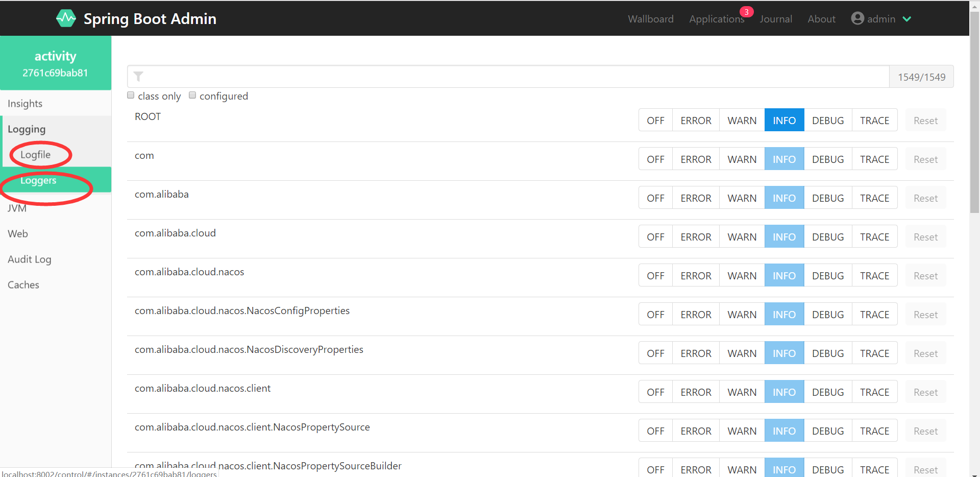Select WARN for the com logger

click(x=742, y=159)
